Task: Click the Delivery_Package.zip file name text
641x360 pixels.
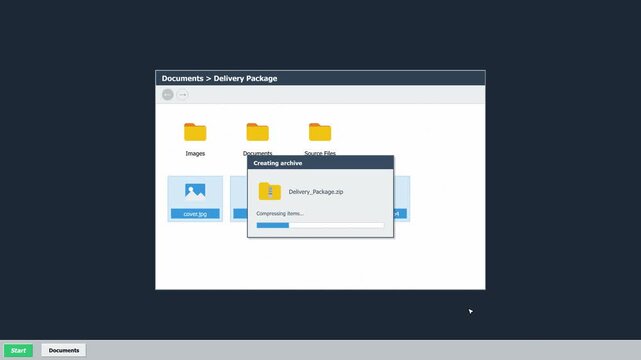Action: pos(316,192)
